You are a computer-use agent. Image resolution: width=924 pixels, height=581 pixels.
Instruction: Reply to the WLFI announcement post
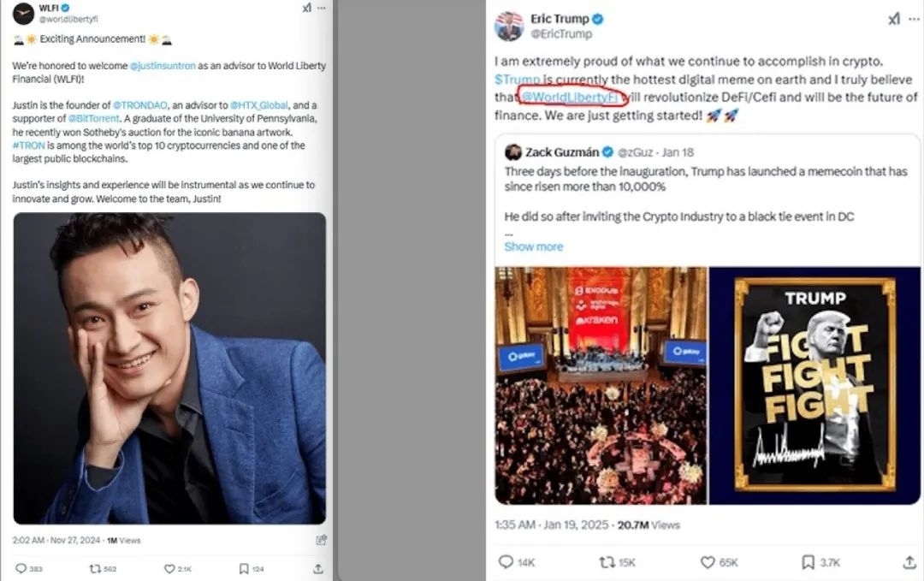pyautogui.click(x=21, y=568)
